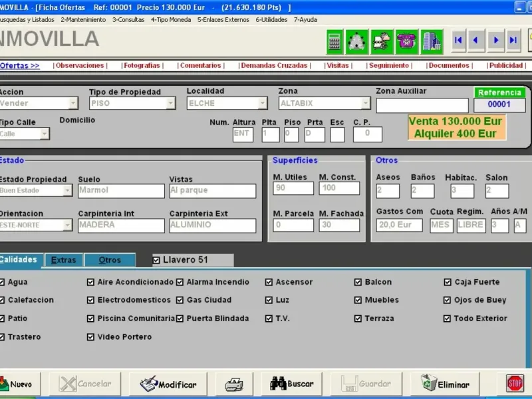532x399 pixels.
Task: Toggle Ojos de Buey checkbox
Action: [x=447, y=301]
